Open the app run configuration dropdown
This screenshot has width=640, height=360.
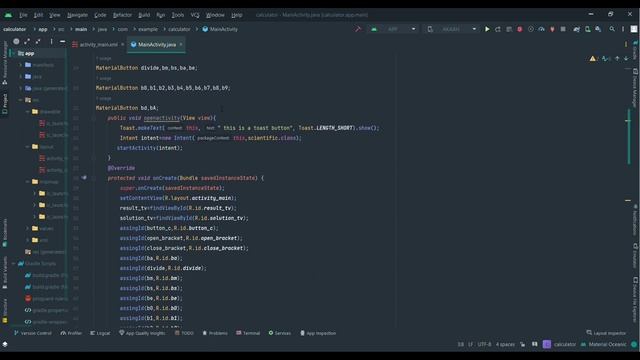click(x=394, y=29)
